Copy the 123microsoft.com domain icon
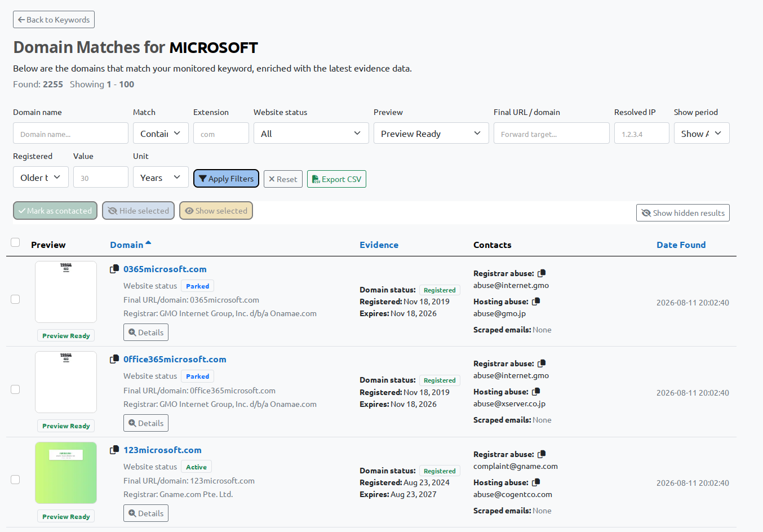Image resolution: width=763 pixels, height=532 pixels. 114,450
